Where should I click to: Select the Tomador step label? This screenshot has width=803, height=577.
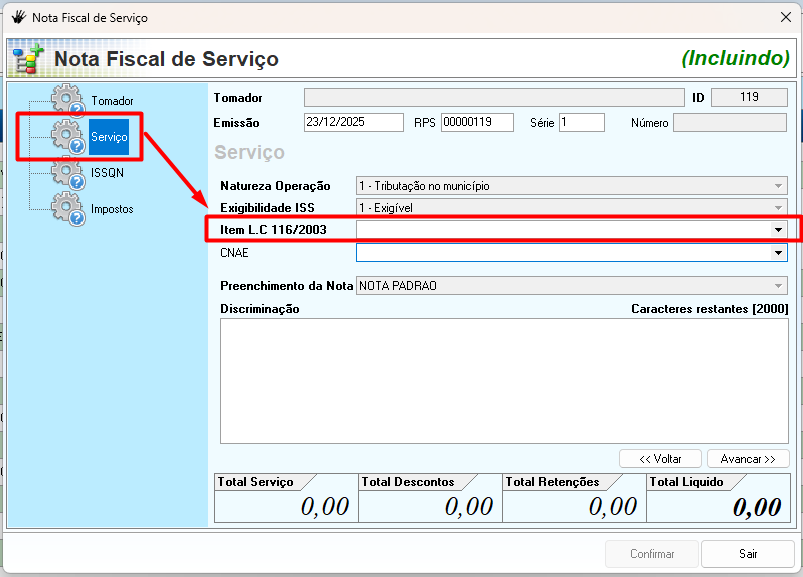click(x=112, y=101)
